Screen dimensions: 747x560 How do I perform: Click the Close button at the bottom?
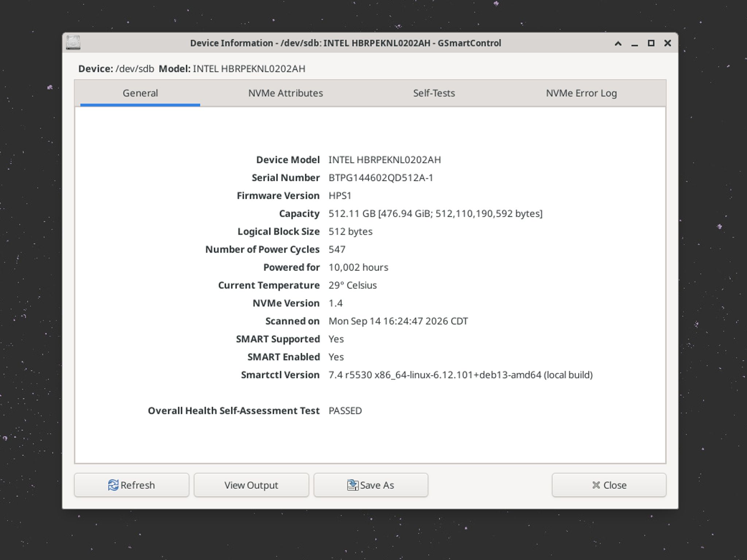pyautogui.click(x=609, y=485)
